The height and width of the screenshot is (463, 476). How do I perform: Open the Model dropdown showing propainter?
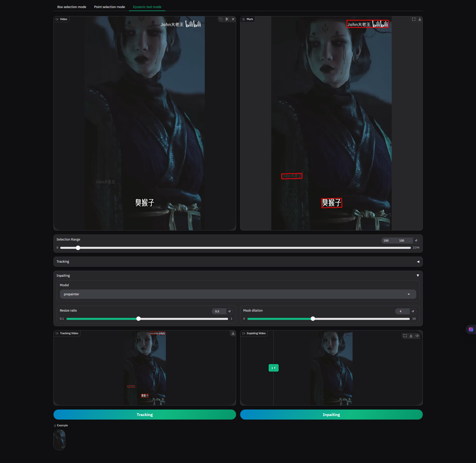(x=238, y=294)
